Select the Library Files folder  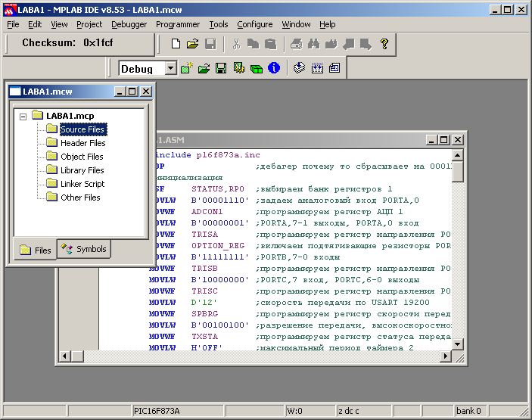point(82,170)
